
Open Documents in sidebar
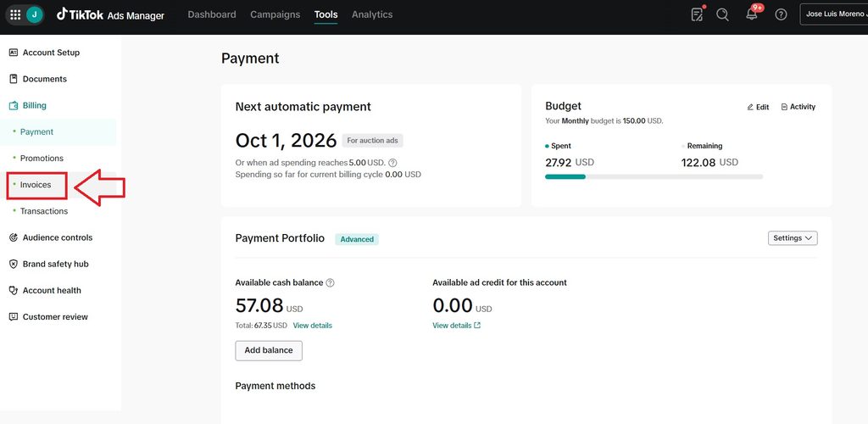pyautogui.click(x=45, y=79)
